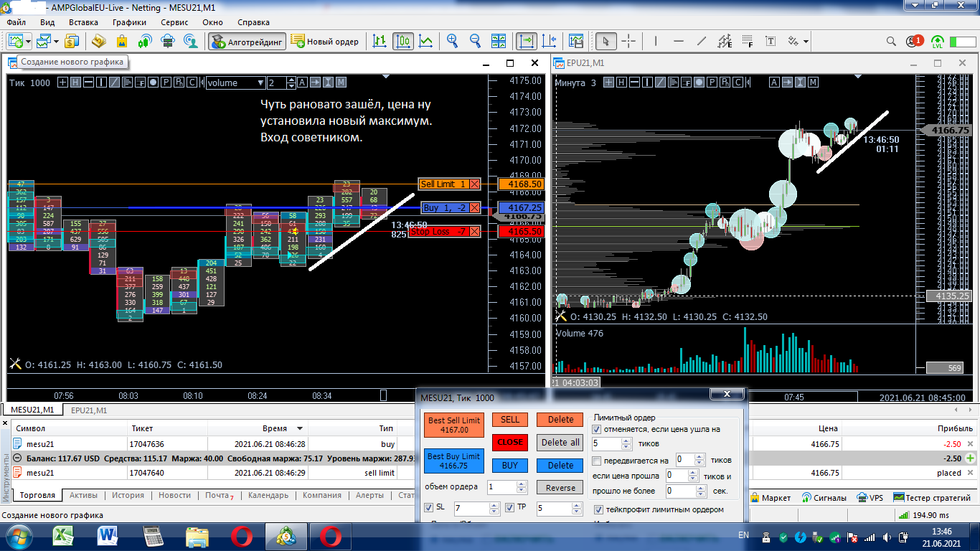This screenshot has width=980, height=551.
Task: Select the crosshair tool
Action: [628, 41]
